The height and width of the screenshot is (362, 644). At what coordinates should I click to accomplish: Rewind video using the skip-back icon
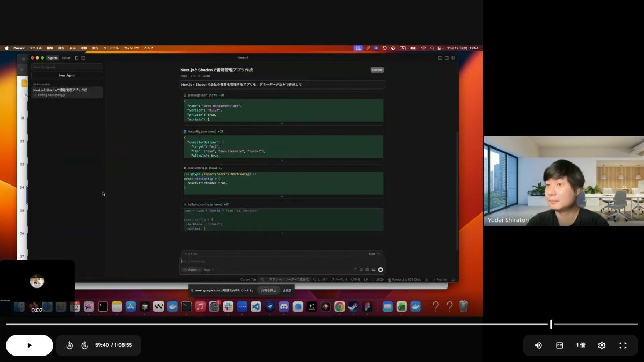pyautogui.click(x=69, y=345)
